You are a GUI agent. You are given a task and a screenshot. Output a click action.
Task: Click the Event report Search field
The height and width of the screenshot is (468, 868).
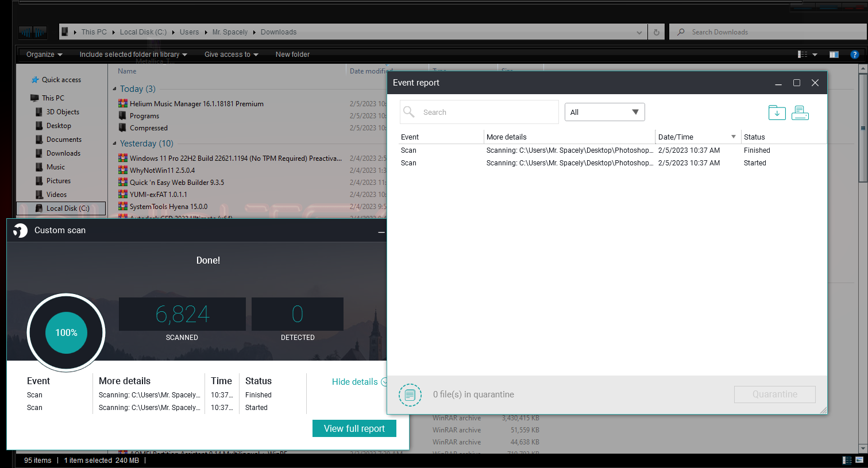[x=479, y=112]
